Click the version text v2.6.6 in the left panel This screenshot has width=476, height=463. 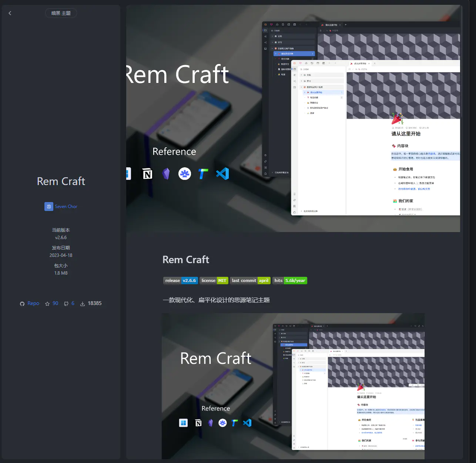[x=61, y=238]
